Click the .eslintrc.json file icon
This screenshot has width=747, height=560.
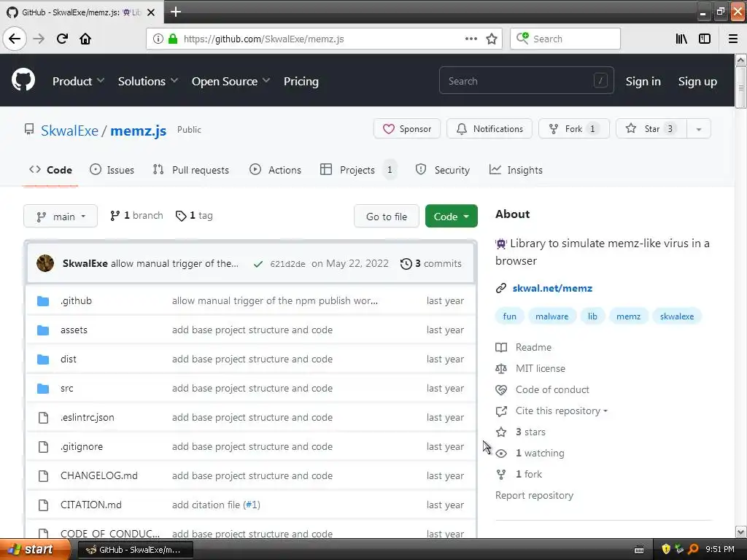(43, 418)
